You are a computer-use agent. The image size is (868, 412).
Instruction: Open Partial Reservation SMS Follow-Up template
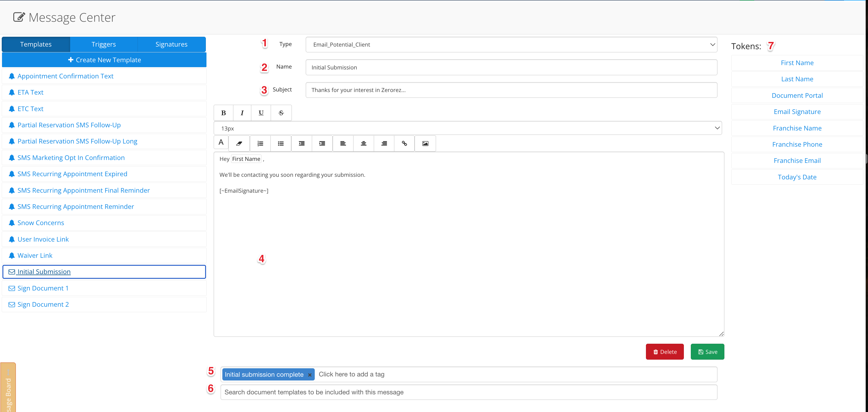tap(104, 125)
